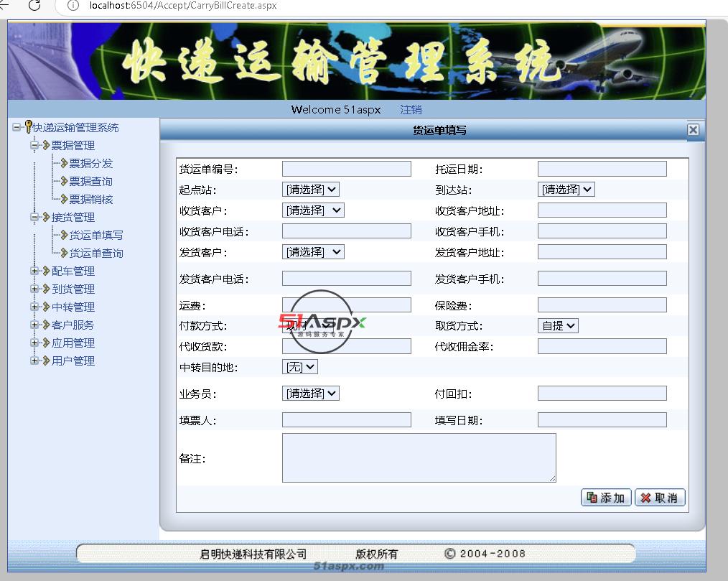This screenshot has width=728, height=581.
Task: Select 应用管理 tree item
Action: pyautogui.click(x=73, y=343)
